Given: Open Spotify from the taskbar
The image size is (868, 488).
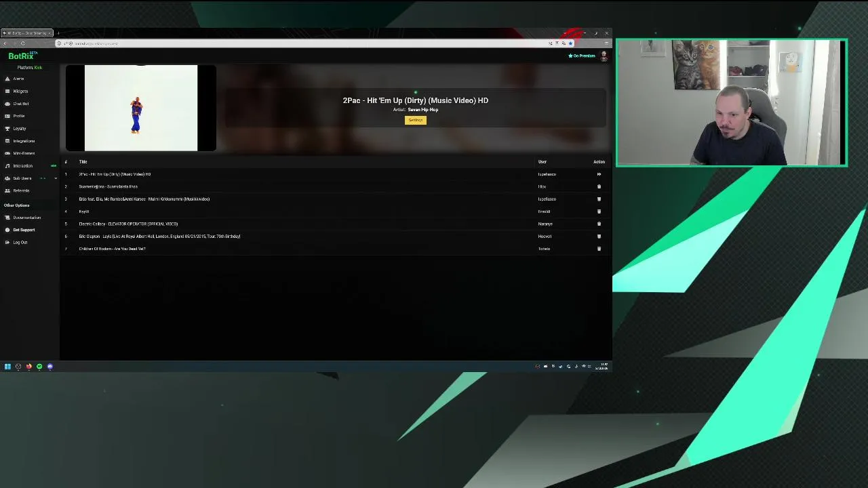Looking at the screenshot, I should pos(39,367).
